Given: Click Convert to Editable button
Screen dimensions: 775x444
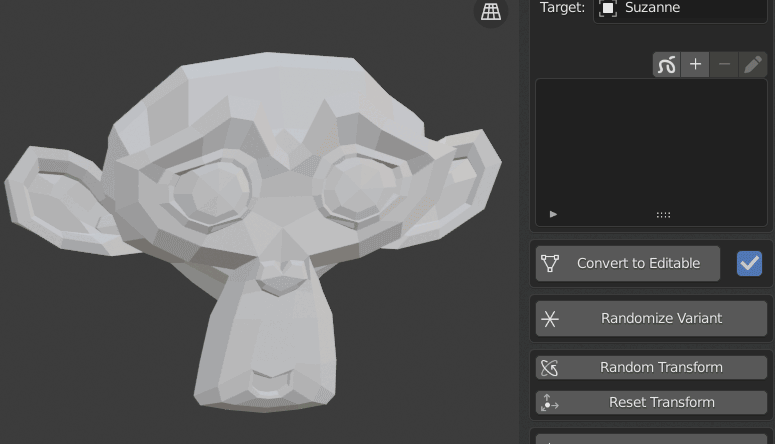Looking at the screenshot, I should tap(628, 264).
